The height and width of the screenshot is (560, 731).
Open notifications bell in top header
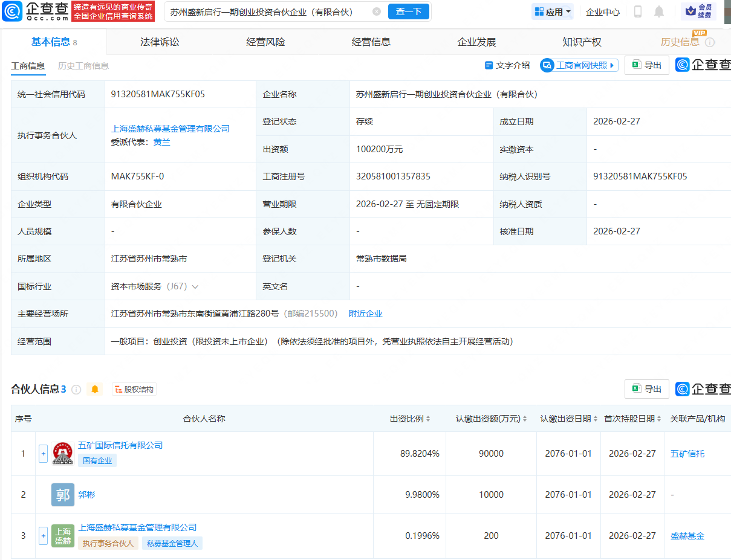659,11
